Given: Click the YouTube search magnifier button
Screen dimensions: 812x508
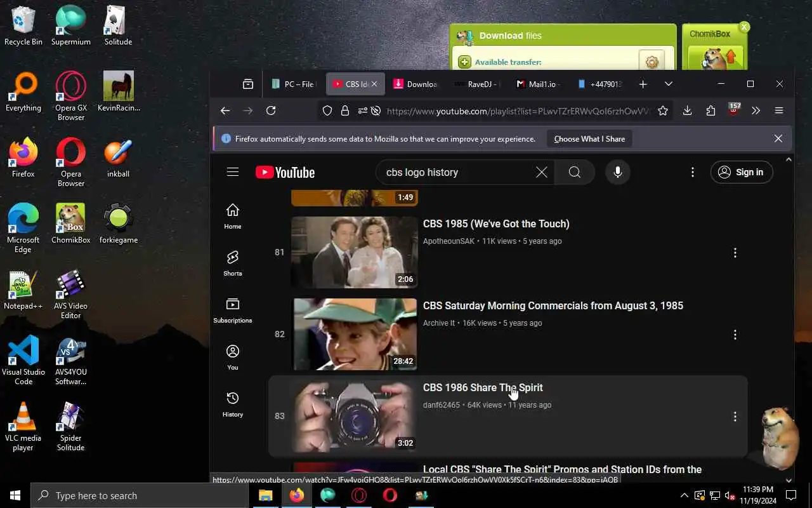Looking at the screenshot, I should (575, 172).
